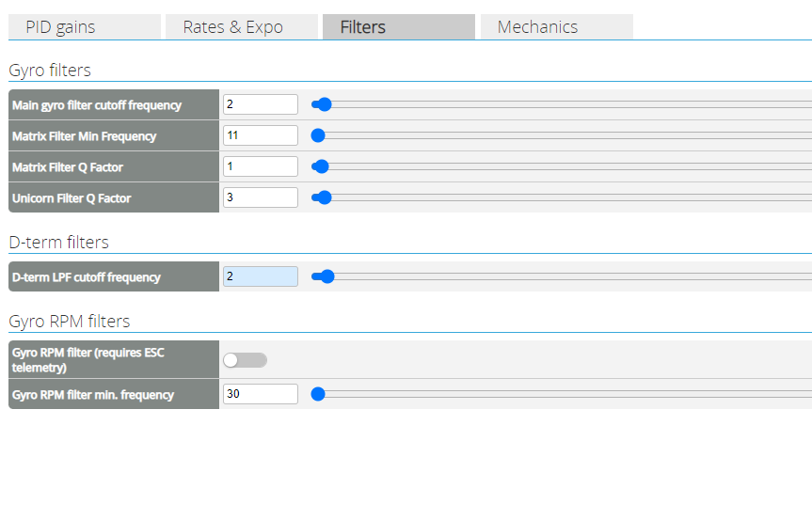Click the Gyro RPM filter min. frequency input
The width and height of the screenshot is (812, 520).
click(x=261, y=394)
